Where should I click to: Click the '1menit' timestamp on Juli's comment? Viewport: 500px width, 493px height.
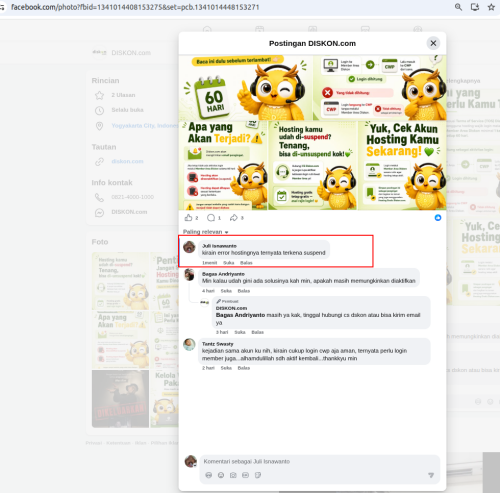coord(209,263)
